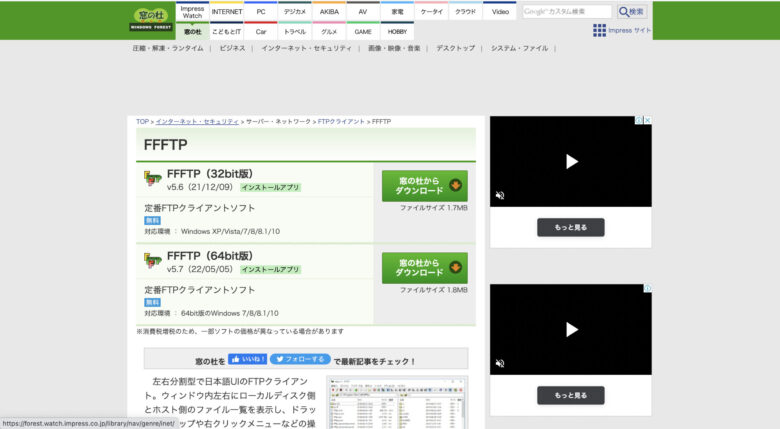Screen dimensions: 780x429
Task: Click the ファイルサイズ 1.7MB text
Action: [434, 208]
